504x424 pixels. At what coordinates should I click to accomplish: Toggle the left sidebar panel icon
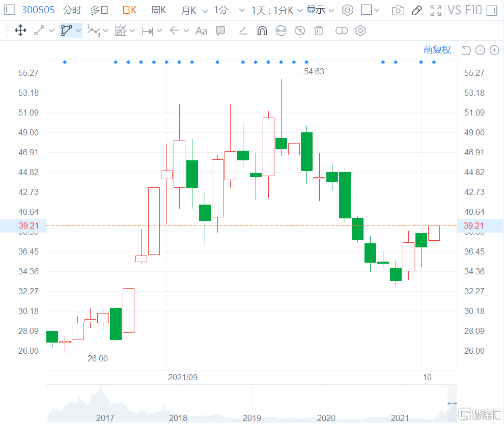pyautogui.click(x=9, y=10)
